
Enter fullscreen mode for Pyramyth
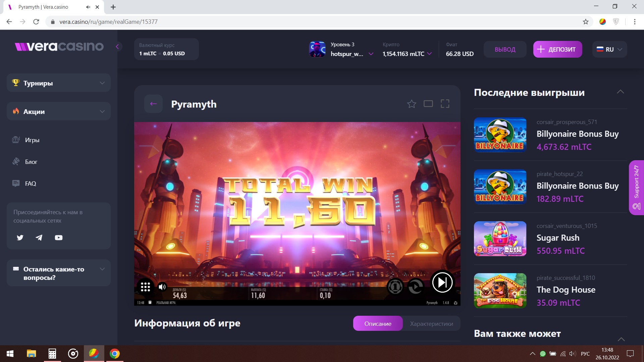[445, 104]
